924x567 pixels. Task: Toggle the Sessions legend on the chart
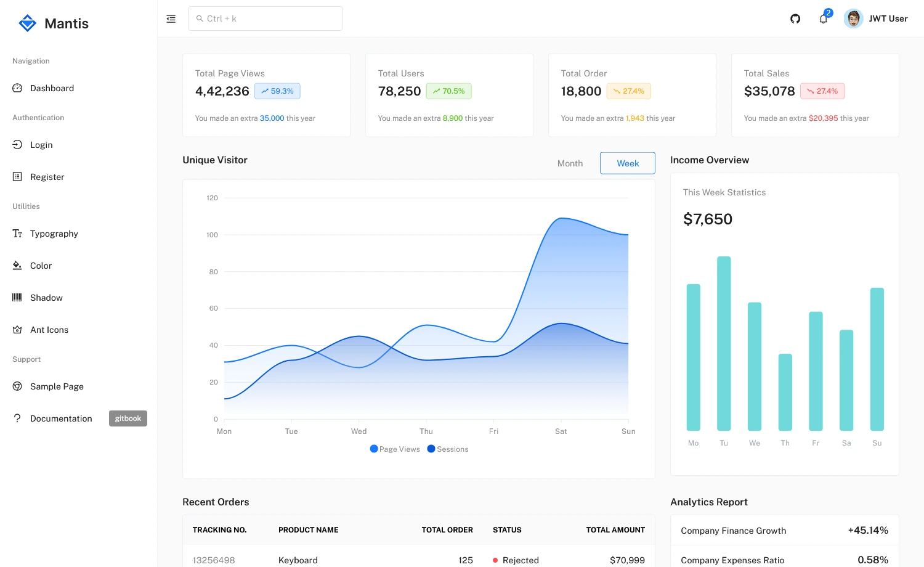point(448,449)
